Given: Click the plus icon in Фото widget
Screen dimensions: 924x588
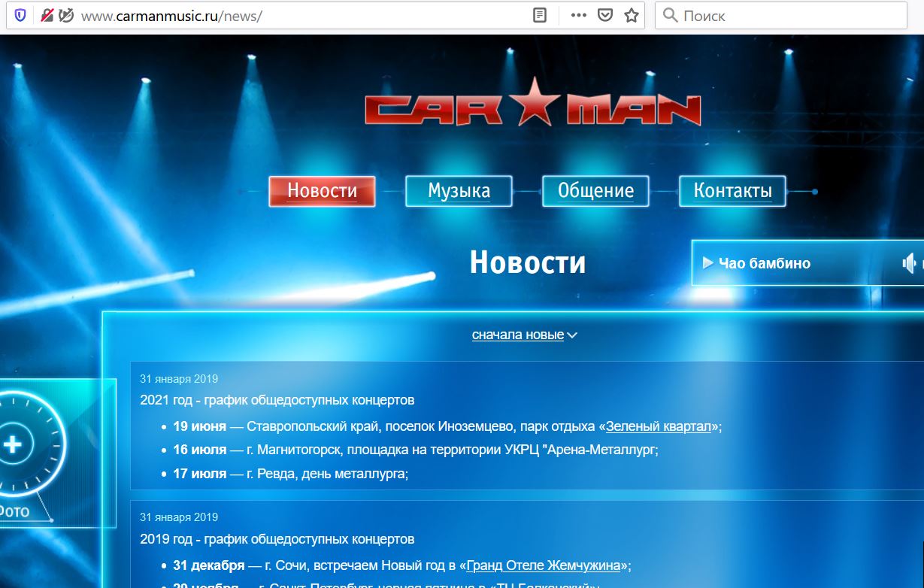Looking at the screenshot, I should (11, 444).
